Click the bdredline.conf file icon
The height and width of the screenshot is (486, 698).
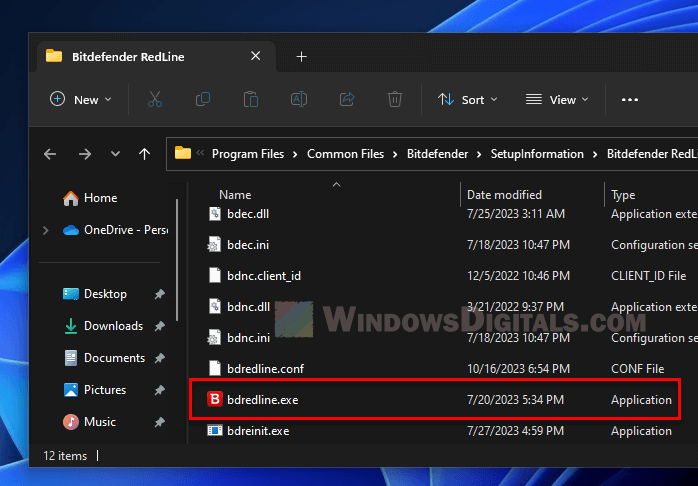pos(215,369)
